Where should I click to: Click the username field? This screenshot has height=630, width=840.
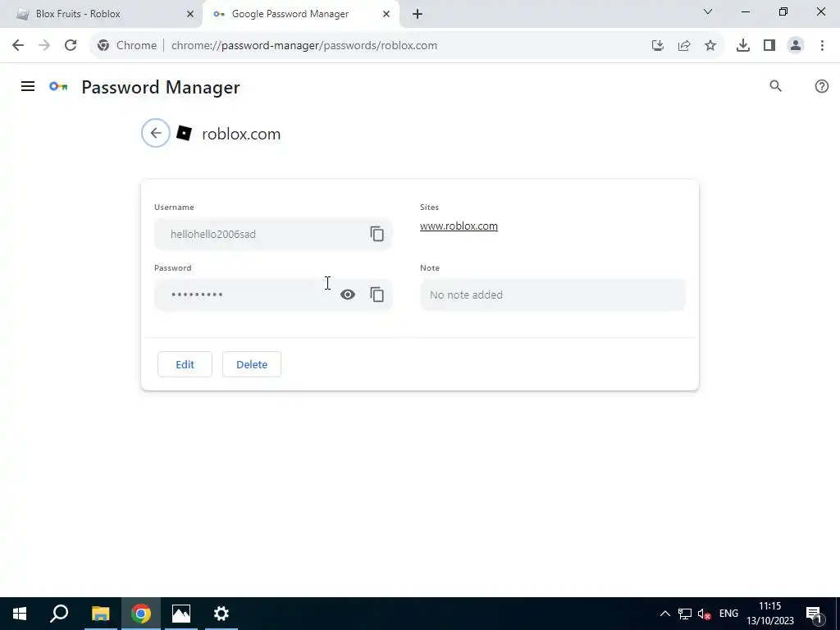point(273,234)
